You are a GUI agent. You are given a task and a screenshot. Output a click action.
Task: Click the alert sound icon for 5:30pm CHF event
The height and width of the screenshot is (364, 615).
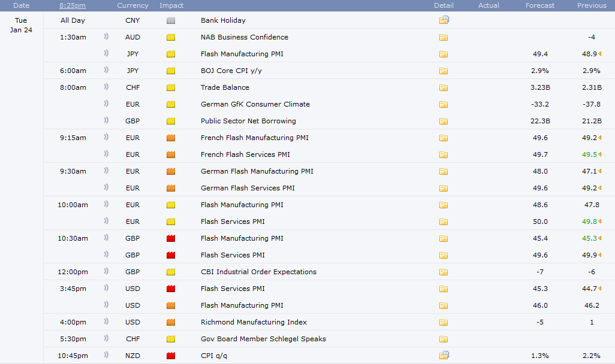(106, 338)
